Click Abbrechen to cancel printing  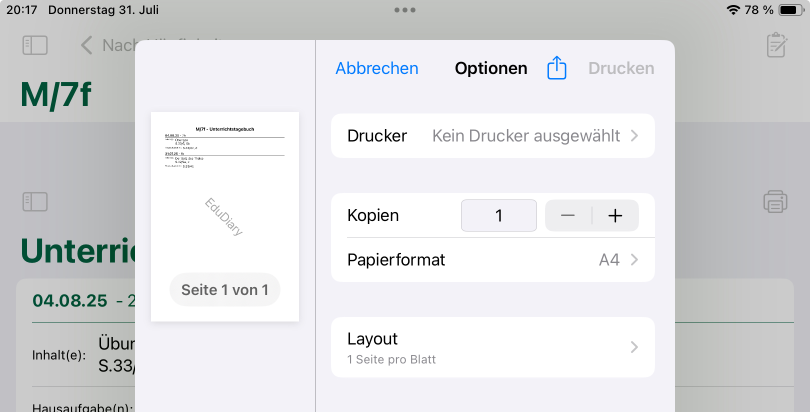tap(377, 69)
